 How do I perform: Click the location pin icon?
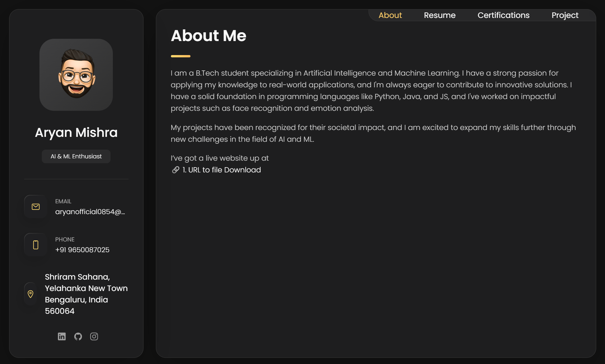coord(30,294)
